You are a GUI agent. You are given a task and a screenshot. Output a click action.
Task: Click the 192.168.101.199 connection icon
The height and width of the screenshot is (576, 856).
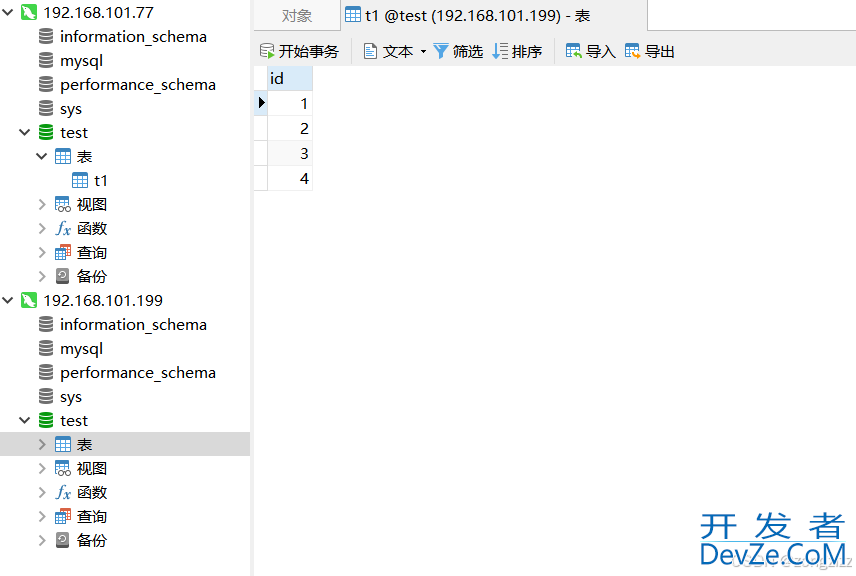tap(29, 300)
